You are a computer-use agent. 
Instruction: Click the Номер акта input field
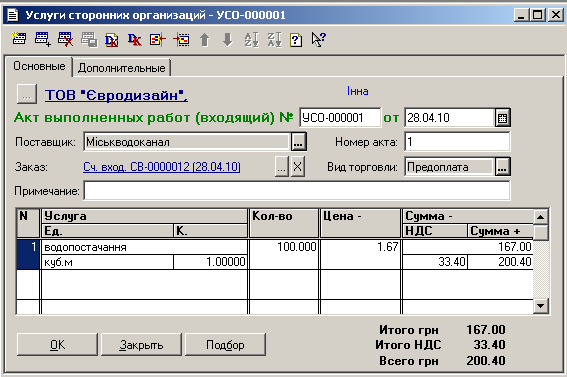(x=457, y=142)
